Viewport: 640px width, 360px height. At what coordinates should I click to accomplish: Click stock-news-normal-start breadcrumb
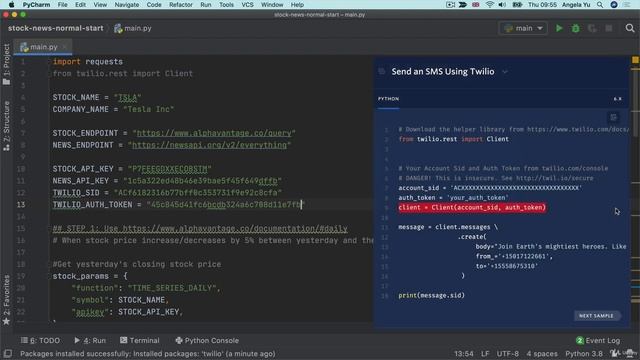(56, 28)
